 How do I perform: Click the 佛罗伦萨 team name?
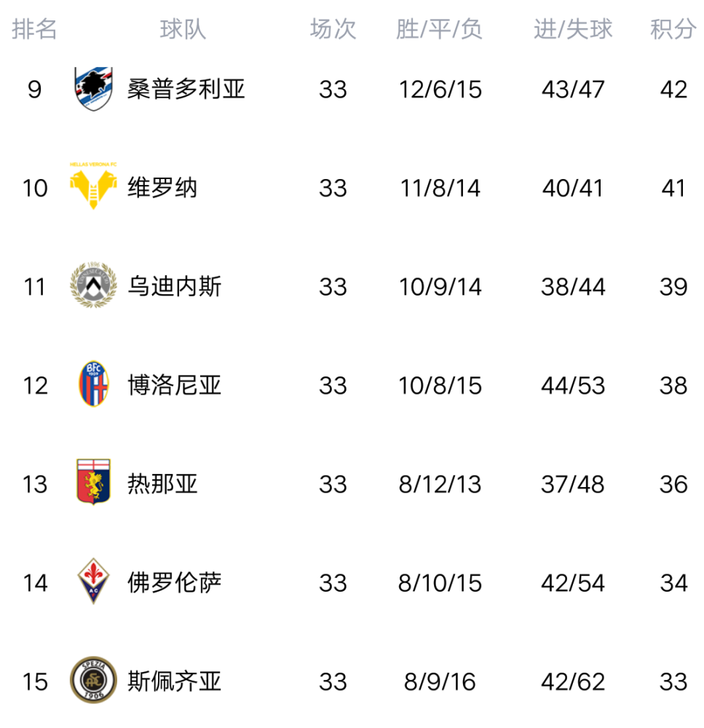click(174, 583)
